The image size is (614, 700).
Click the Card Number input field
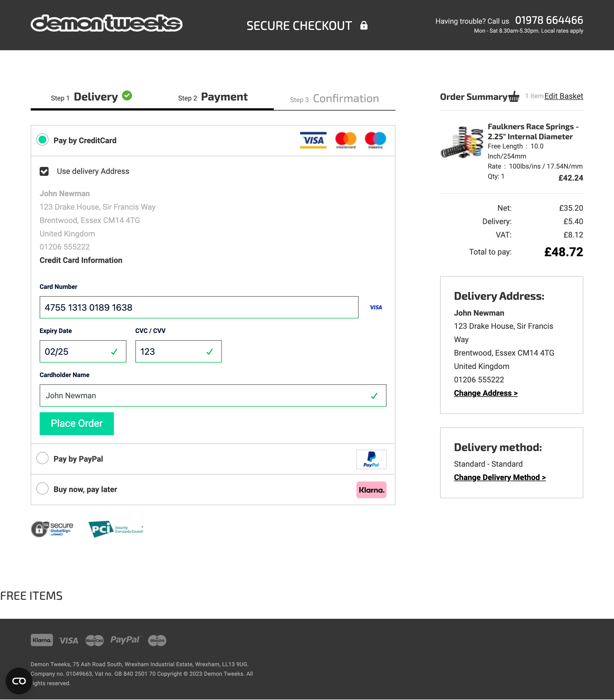199,307
